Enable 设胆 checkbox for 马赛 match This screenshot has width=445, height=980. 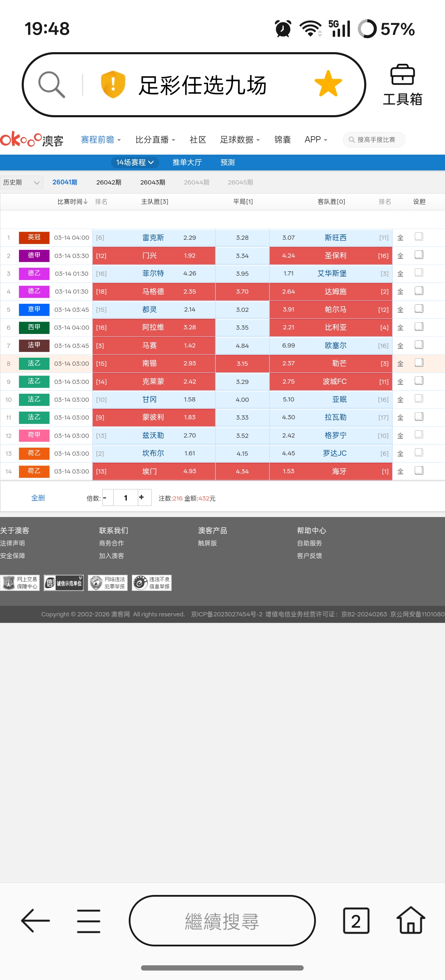point(419,345)
